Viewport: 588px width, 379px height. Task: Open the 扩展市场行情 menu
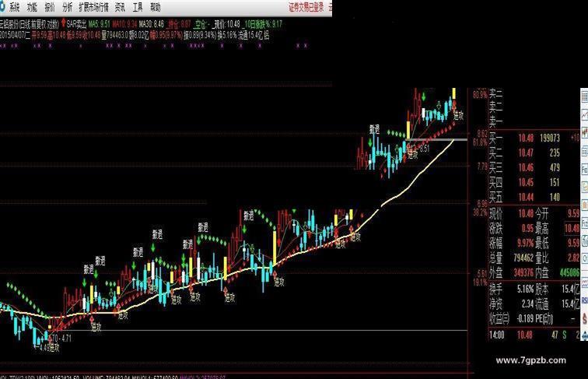point(94,7)
